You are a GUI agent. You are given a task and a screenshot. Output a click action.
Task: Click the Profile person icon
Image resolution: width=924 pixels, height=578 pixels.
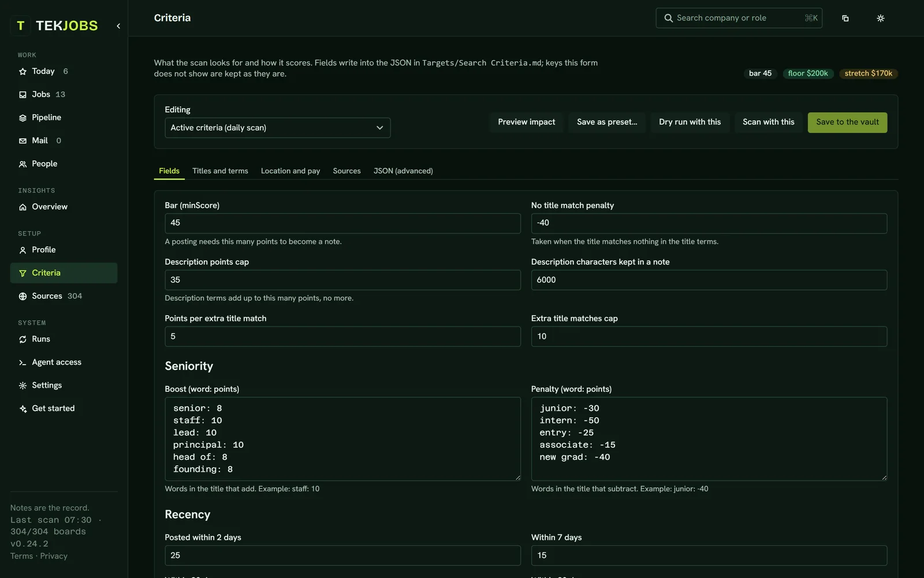pos(23,250)
